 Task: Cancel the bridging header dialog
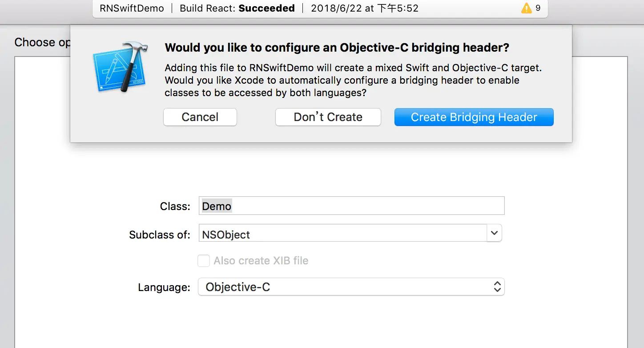click(x=200, y=117)
